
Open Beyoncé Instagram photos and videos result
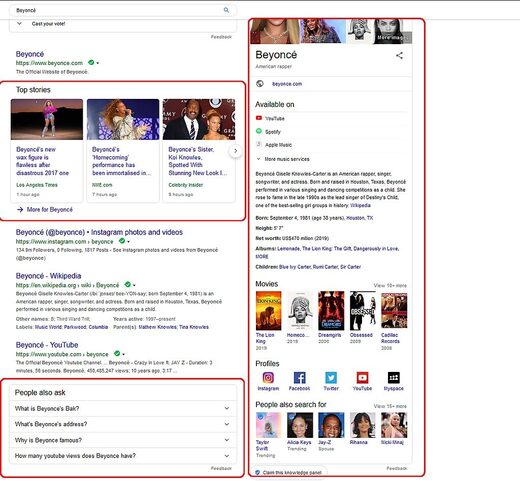(x=99, y=232)
